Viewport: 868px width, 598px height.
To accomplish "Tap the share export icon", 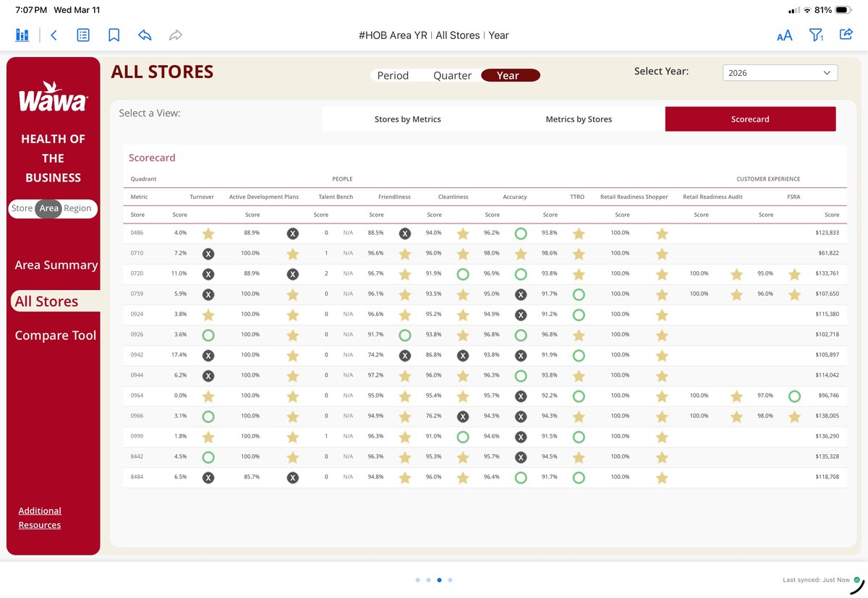I will (846, 34).
